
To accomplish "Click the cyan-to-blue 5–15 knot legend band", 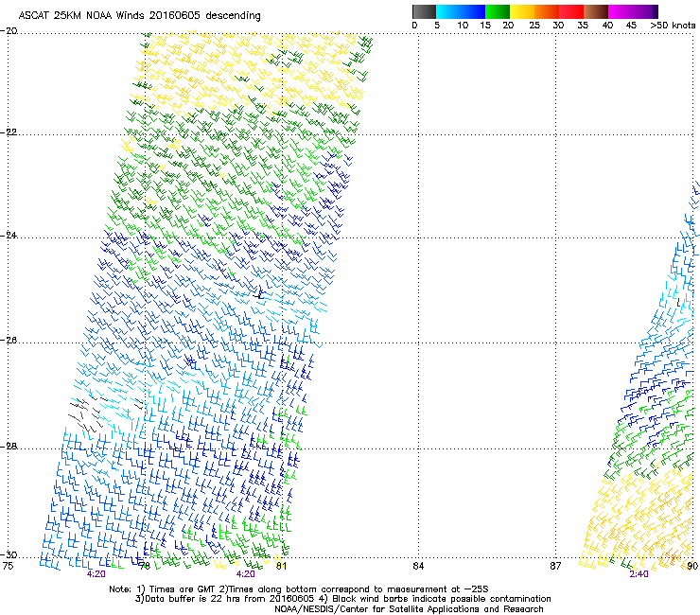I will click(x=461, y=11).
